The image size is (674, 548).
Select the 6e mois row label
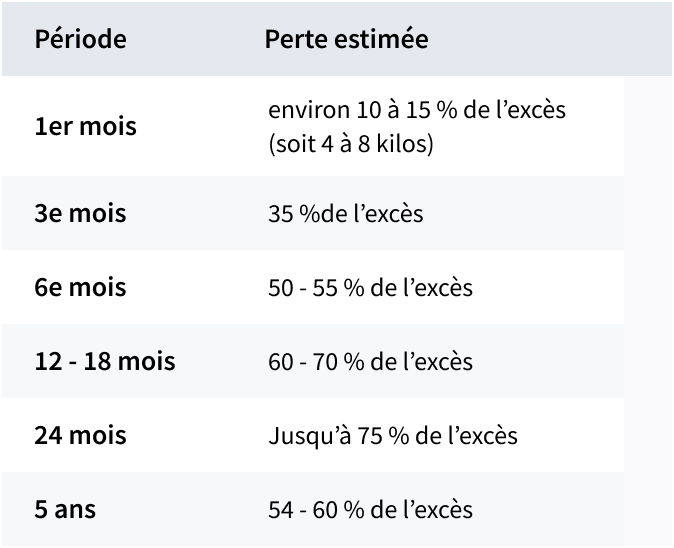tap(80, 287)
